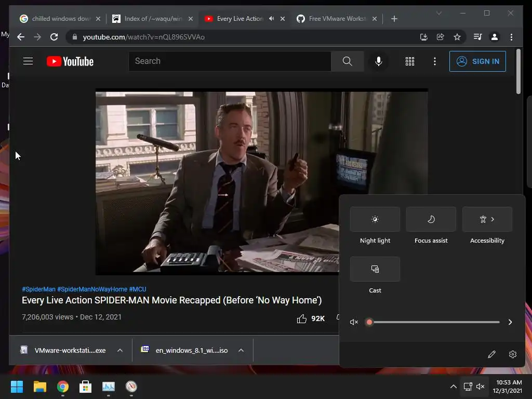The image size is (532, 399).
Task: Open Chrome profile avatar
Action: (x=495, y=37)
